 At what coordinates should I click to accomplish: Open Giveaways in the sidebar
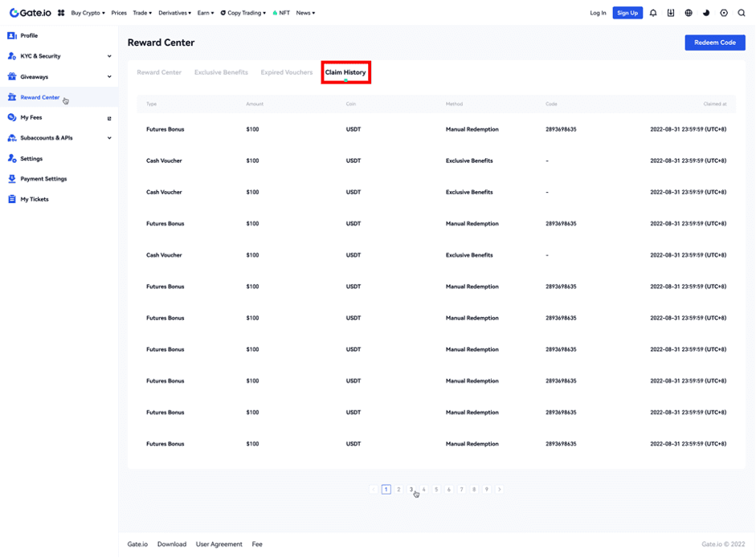[x=34, y=77]
